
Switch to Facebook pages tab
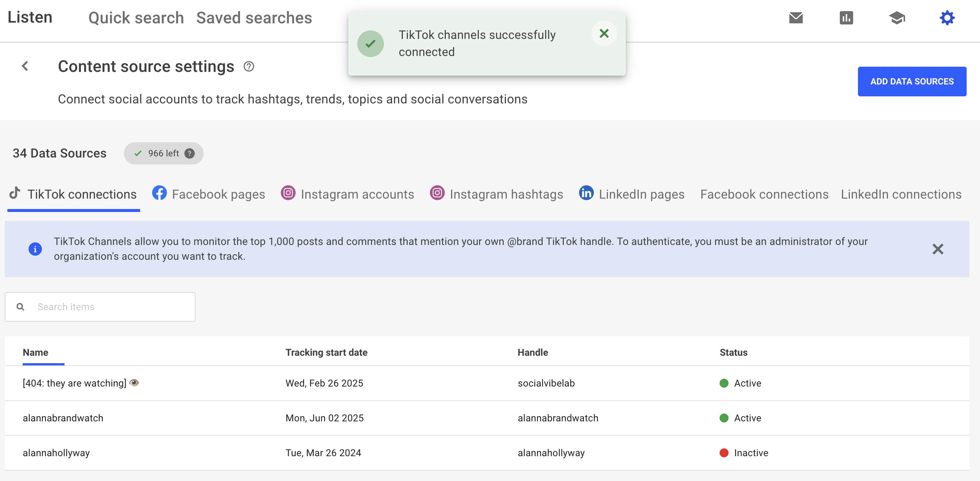pos(209,194)
